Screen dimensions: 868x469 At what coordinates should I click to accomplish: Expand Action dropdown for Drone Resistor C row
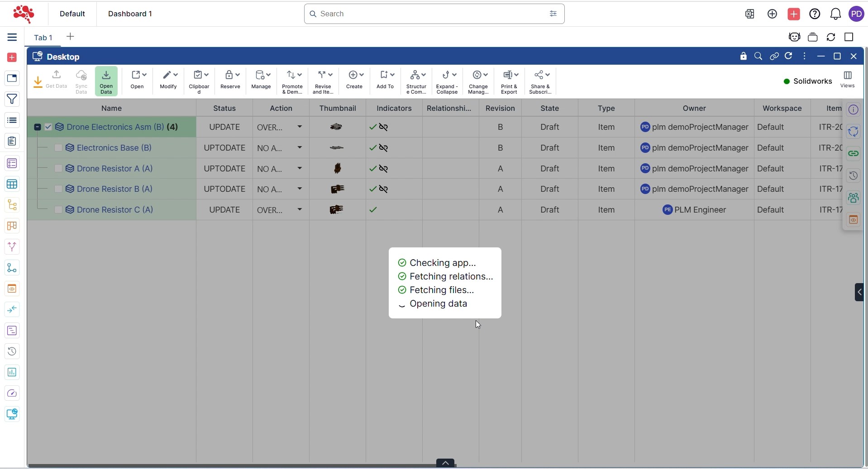pyautogui.click(x=300, y=210)
